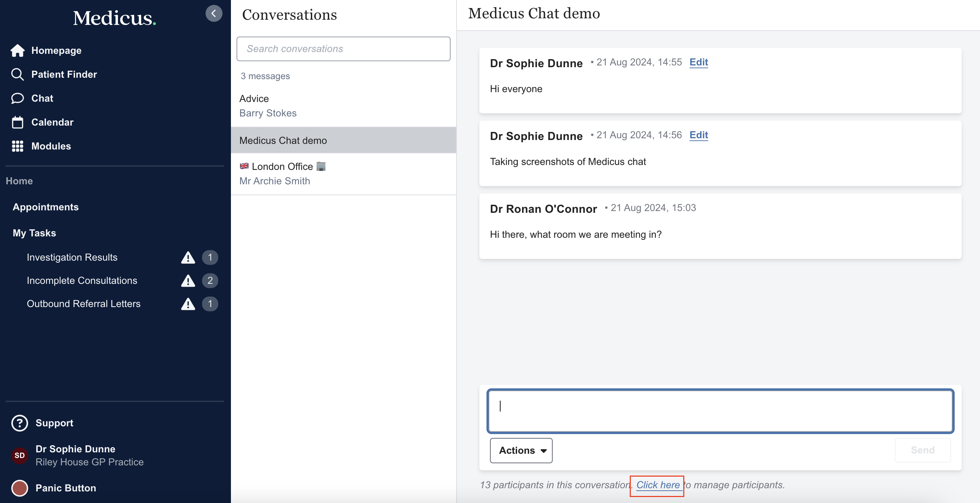Open Outbound Referral Letters task list
Image resolution: width=980 pixels, height=503 pixels.
[x=83, y=304]
